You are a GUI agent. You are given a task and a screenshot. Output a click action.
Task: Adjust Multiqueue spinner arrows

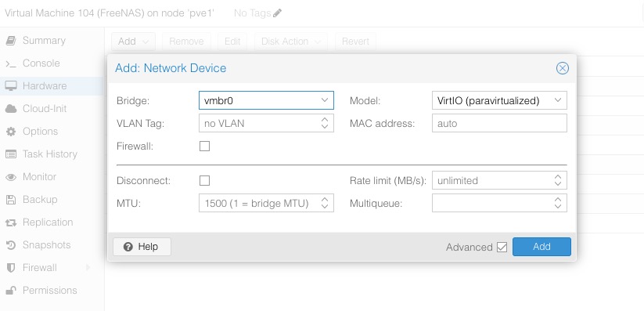click(558, 203)
